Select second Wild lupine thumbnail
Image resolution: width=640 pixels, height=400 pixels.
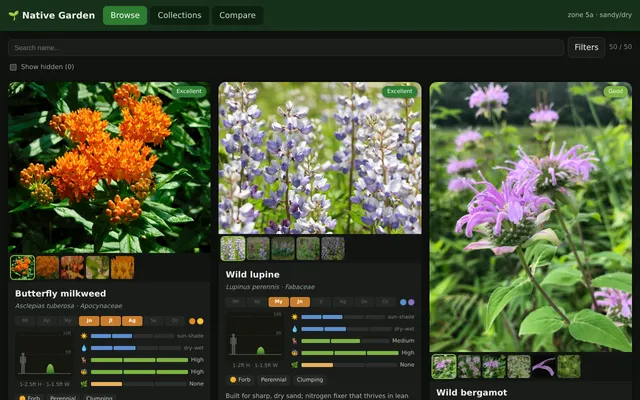(258, 248)
